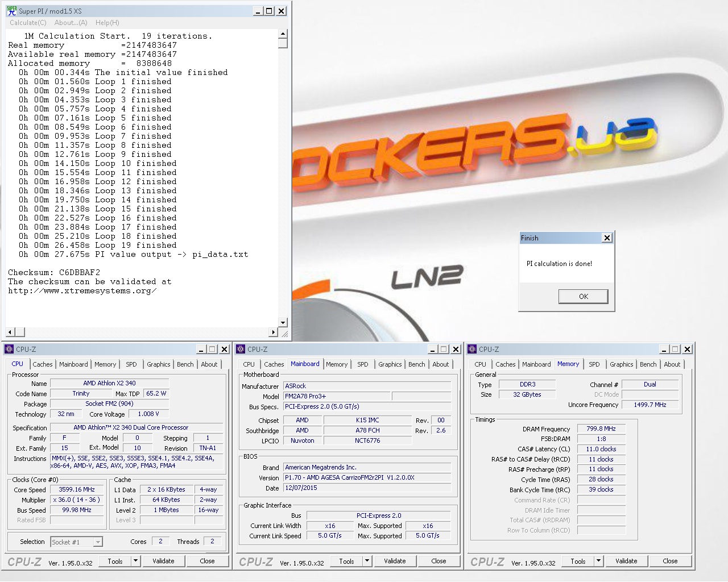The image size is (728, 582).
Task: Click Validate in right CPU-Z window
Action: click(626, 561)
